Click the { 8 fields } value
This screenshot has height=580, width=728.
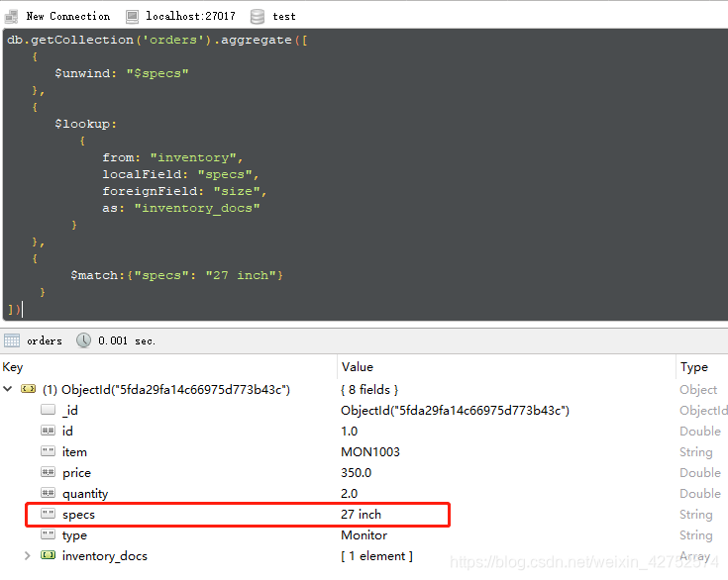369,389
